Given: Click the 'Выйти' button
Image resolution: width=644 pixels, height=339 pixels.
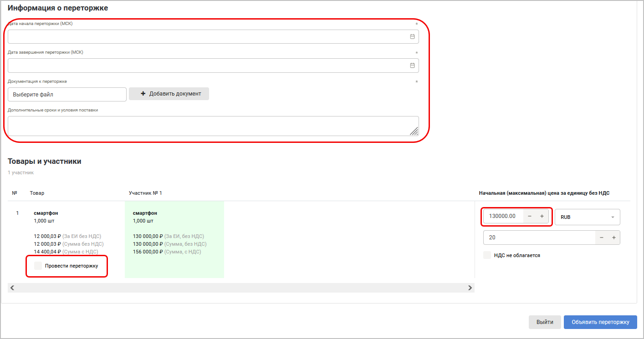Looking at the screenshot, I should 545,322.
